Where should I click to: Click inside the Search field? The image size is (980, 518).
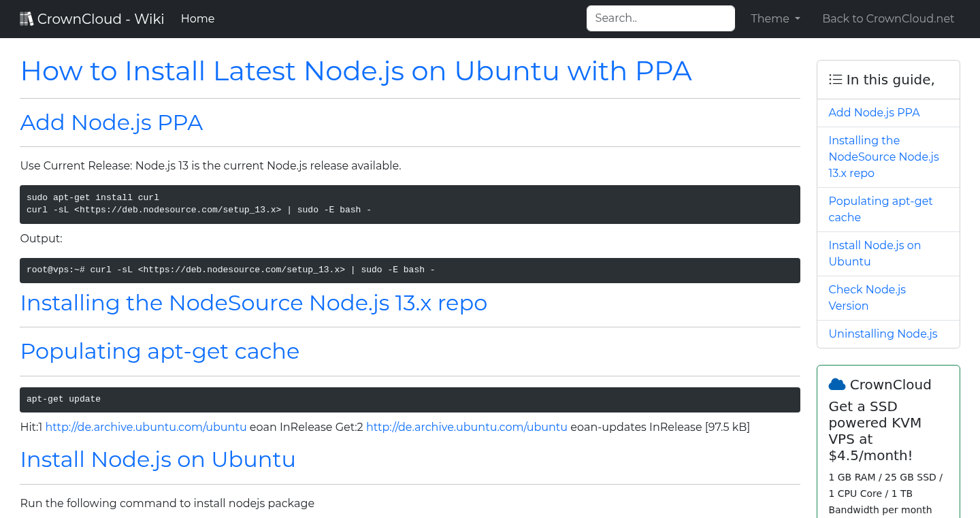point(659,18)
